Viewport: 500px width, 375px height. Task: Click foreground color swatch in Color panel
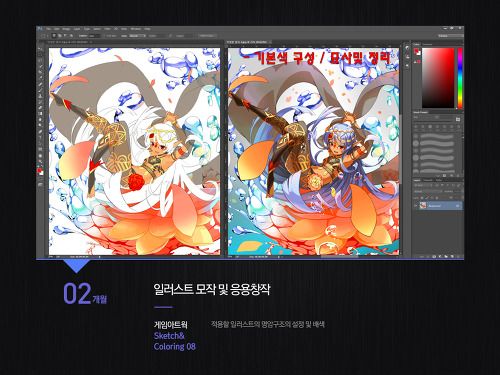point(417,51)
